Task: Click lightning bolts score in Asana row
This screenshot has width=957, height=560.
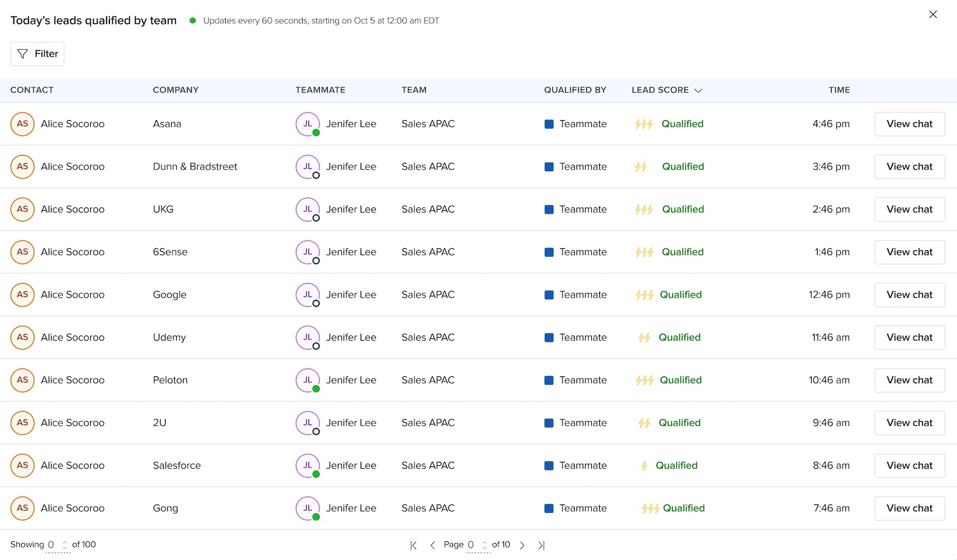Action: tap(644, 124)
